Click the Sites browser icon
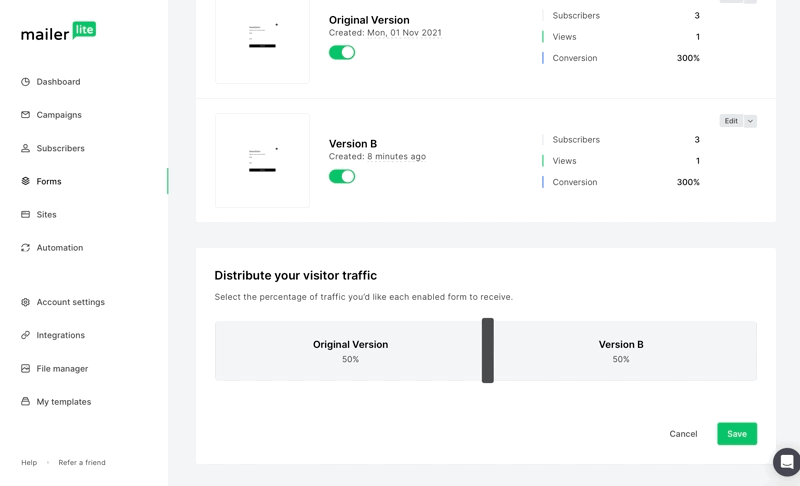The height and width of the screenshot is (486, 800). (26, 214)
